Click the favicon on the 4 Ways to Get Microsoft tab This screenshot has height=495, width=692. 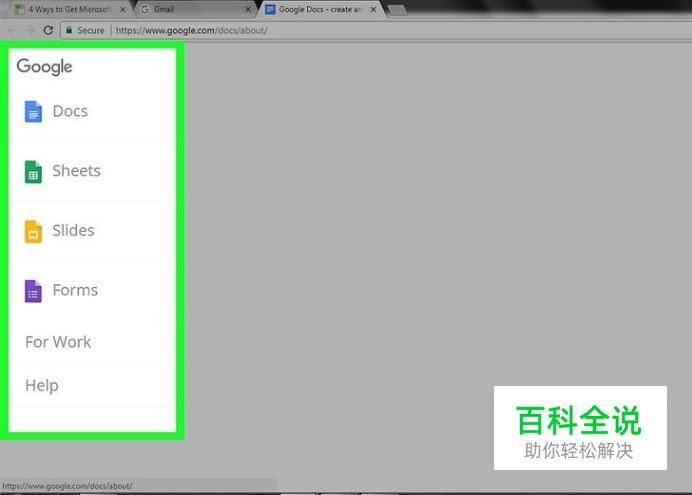click(20, 9)
